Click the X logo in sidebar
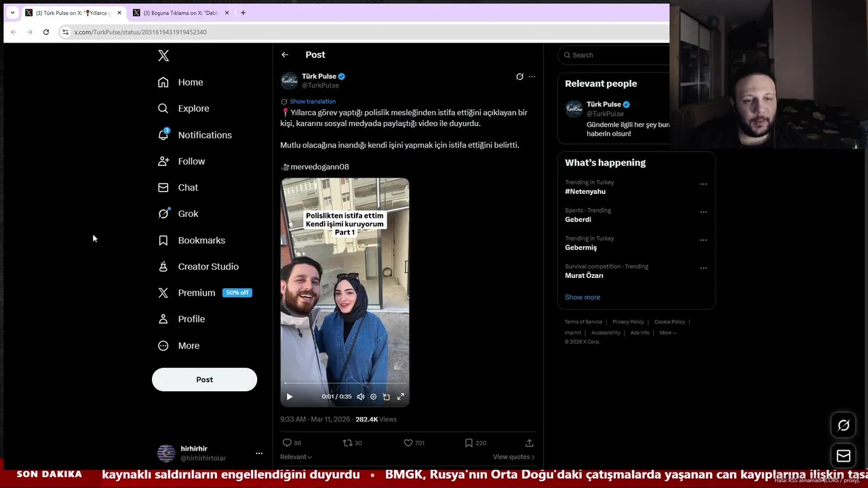Screen dimensions: 868x488 tap(163, 56)
